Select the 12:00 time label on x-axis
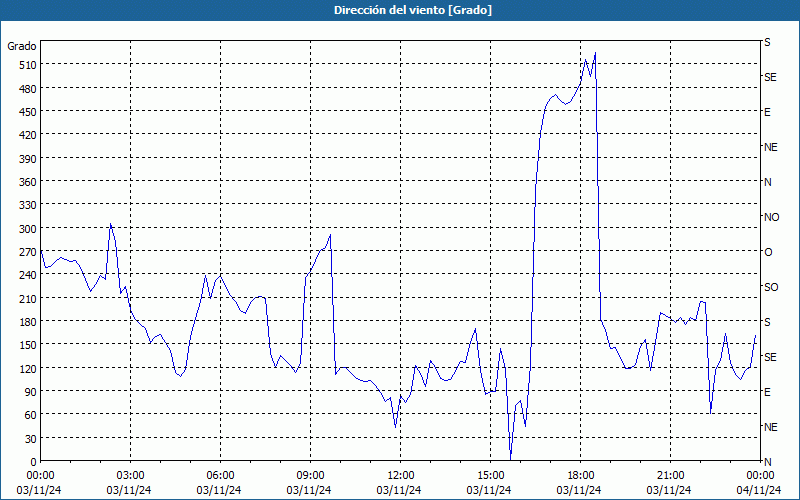This screenshot has width=800, height=500. [401, 476]
